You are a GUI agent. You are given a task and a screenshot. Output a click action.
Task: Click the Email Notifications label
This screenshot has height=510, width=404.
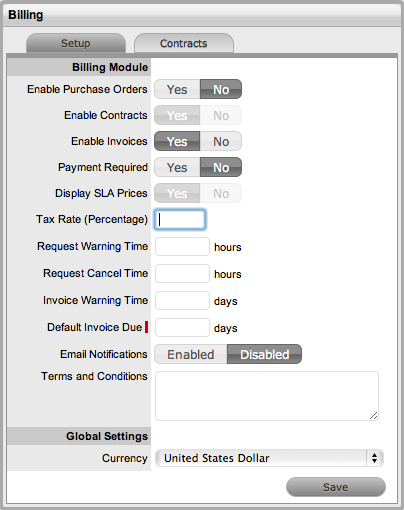pyautogui.click(x=104, y=354)
